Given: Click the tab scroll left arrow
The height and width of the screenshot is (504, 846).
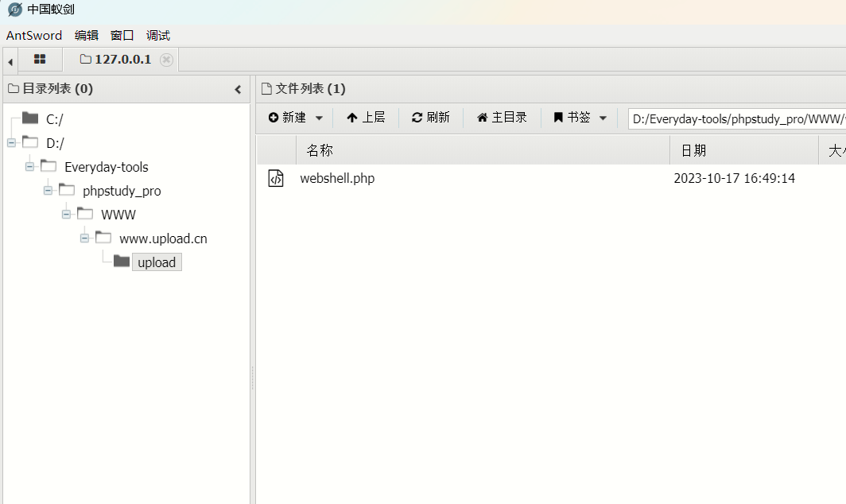Looking at the screenshot, I should pyautogui.click(x=10, y=61).
